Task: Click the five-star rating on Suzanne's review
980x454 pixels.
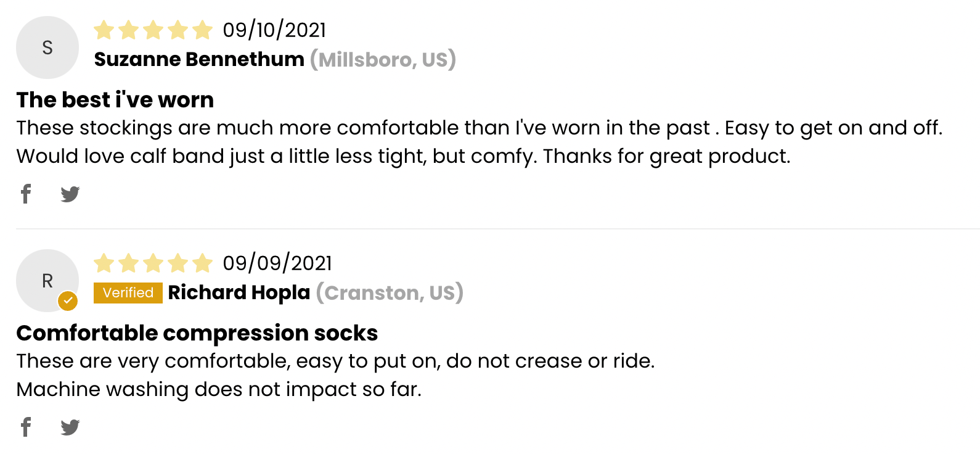Action: pyautogui.click(x=153, y=30)
